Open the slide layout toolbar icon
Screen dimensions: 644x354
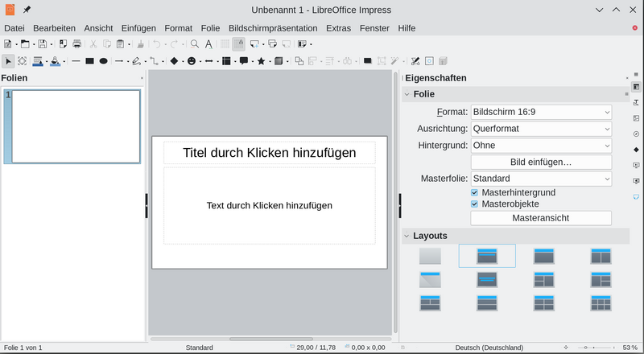click(303, 44)
